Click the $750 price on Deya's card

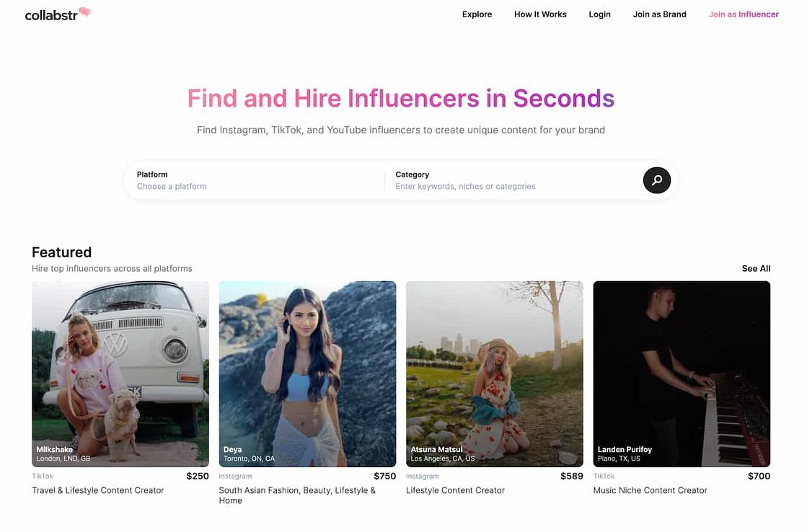click(x=385, y=476)
